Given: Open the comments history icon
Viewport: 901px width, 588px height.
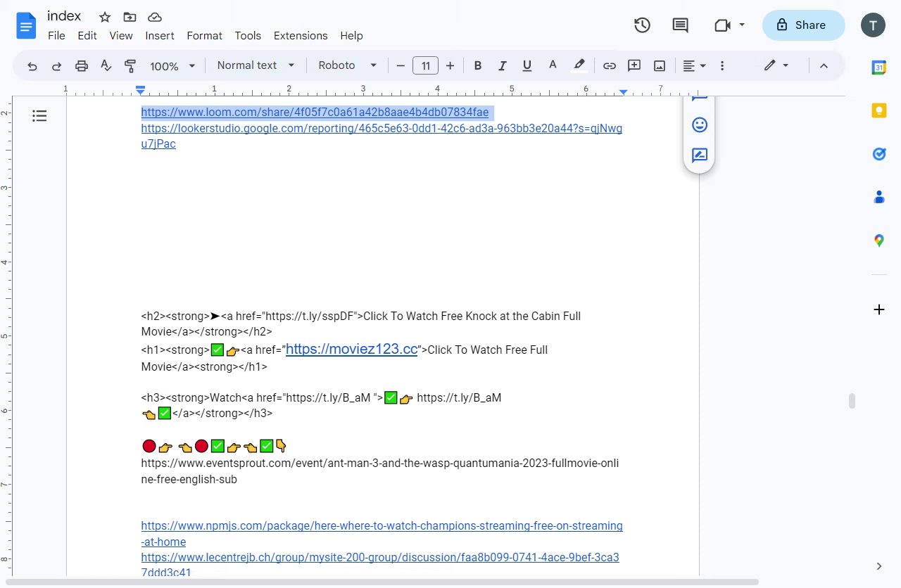Looking at the screenshot, I should point(680,25).
